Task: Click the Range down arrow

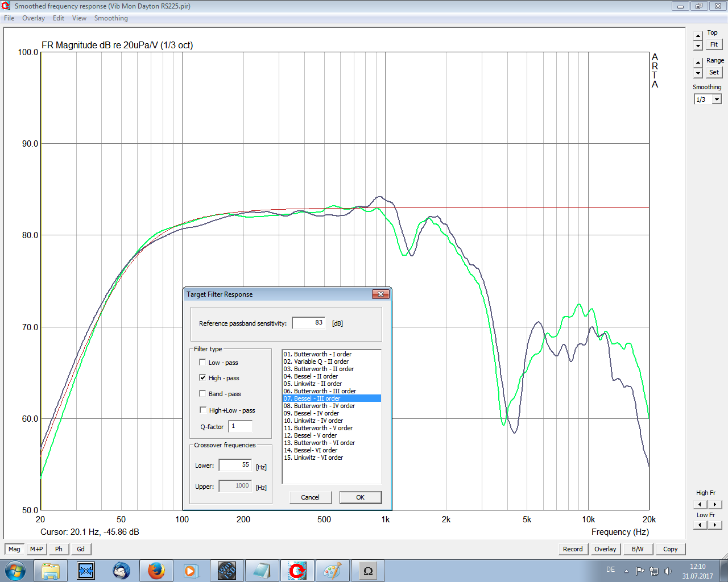Action: pos(698,73)
